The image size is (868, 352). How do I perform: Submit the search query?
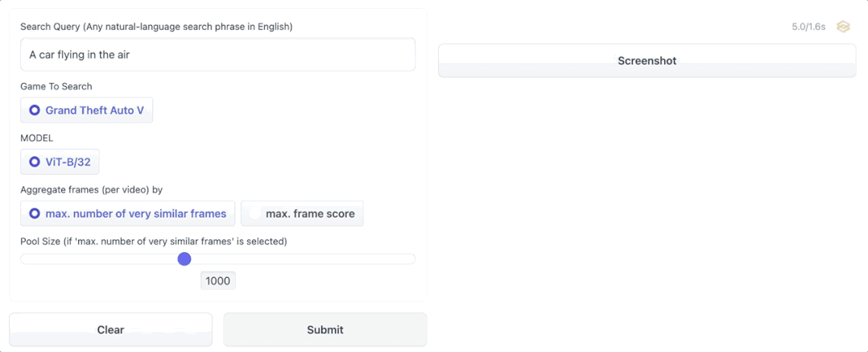pyautogui.click(x=325, y=330)
